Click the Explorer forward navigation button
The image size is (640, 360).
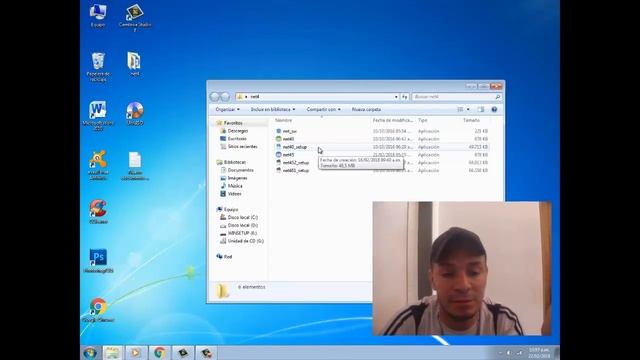(225, 97)
